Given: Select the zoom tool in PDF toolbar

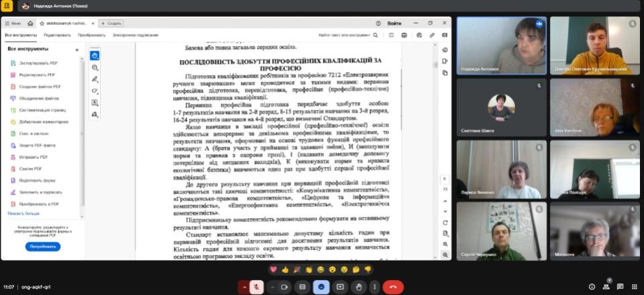Looking at the screenshot, I should tap(95, 67).
